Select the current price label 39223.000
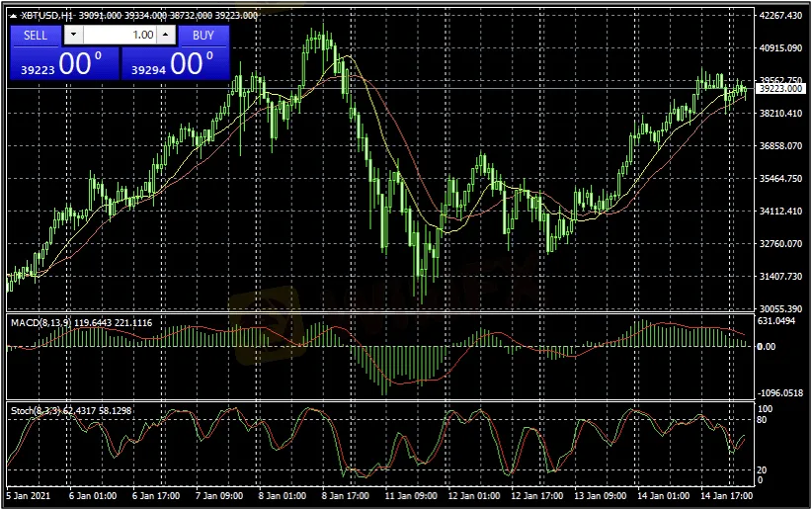Screen dimensions: 812x510 (779, 89)
